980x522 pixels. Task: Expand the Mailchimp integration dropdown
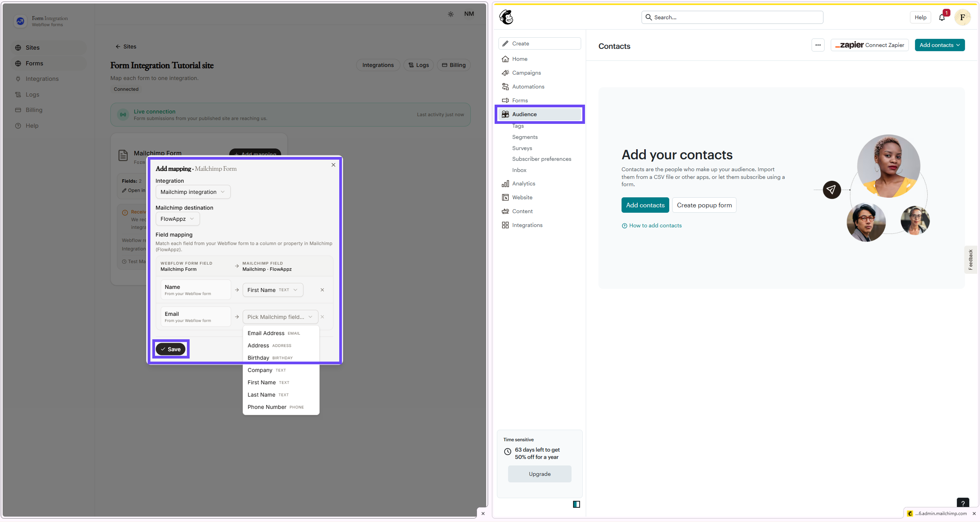(x=193, y=192)
